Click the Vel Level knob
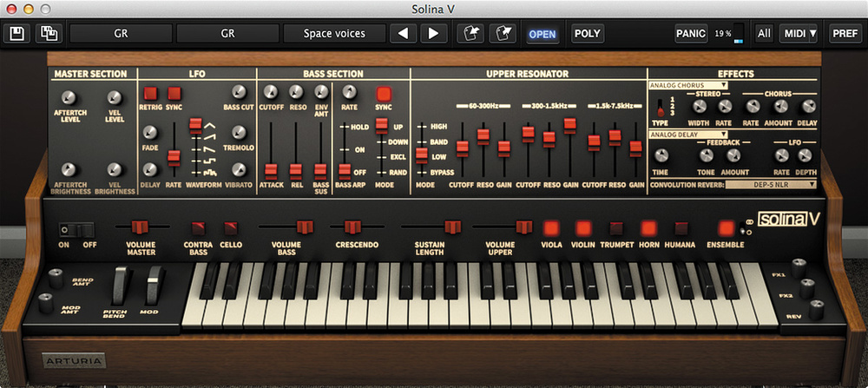This screenshot has width=868, height=388. click(x=115, y=98)
